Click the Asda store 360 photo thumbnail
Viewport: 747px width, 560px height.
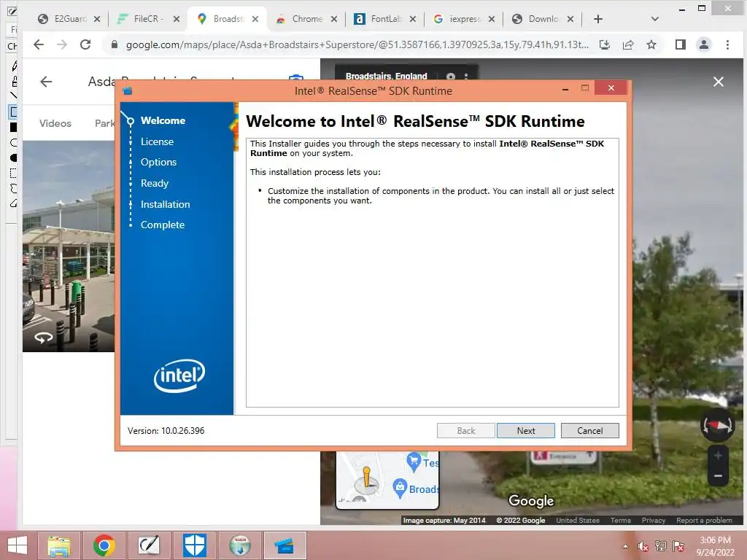point(69,246)
